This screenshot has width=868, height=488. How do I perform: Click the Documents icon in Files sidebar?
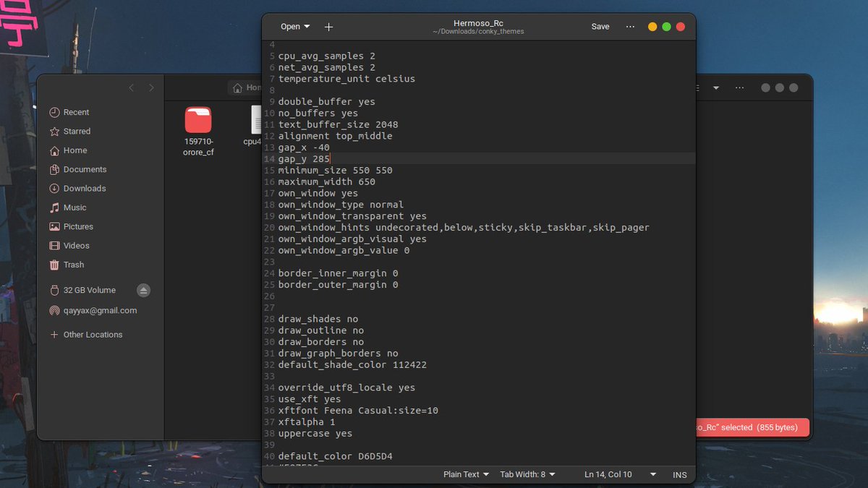54,170
